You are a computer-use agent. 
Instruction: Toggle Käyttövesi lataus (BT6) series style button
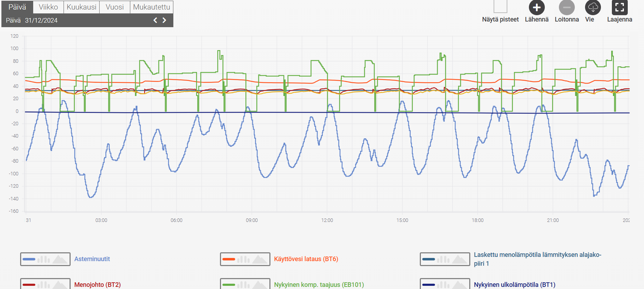click(245, 259)
